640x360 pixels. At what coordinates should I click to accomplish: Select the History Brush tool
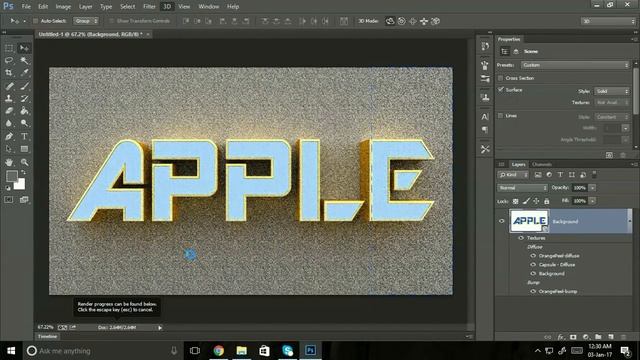coord(24,98)
